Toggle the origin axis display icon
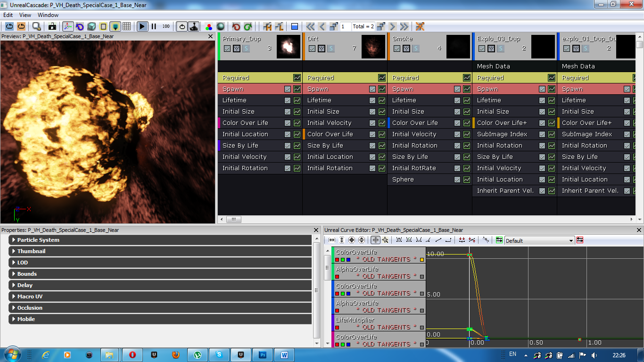Screen dimensions: 644x362 pos(68,26)
